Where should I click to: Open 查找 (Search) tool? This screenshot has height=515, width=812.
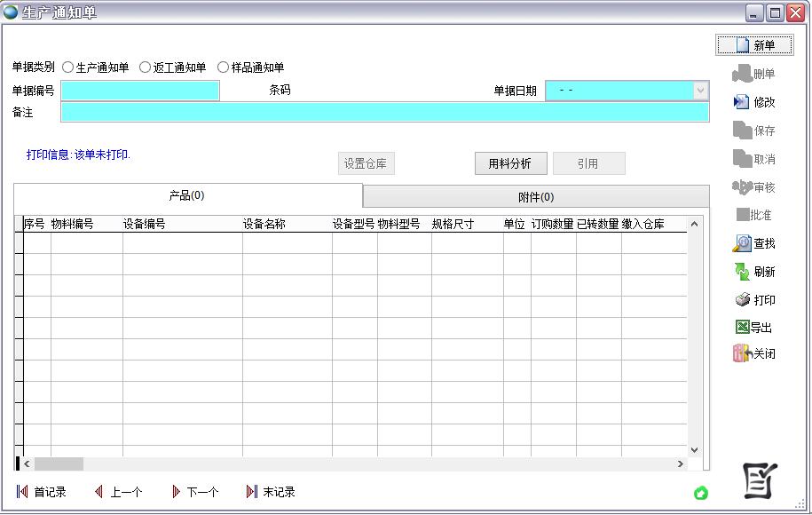point(742,243)
